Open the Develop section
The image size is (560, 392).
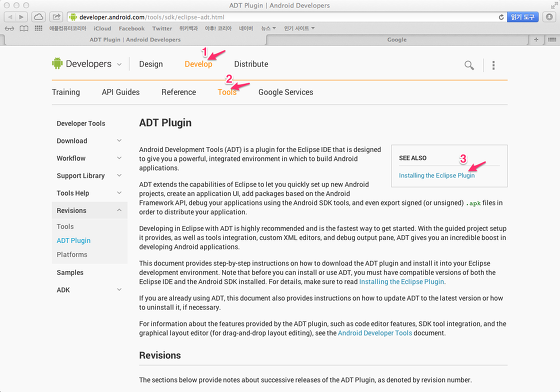click(198, 64)
